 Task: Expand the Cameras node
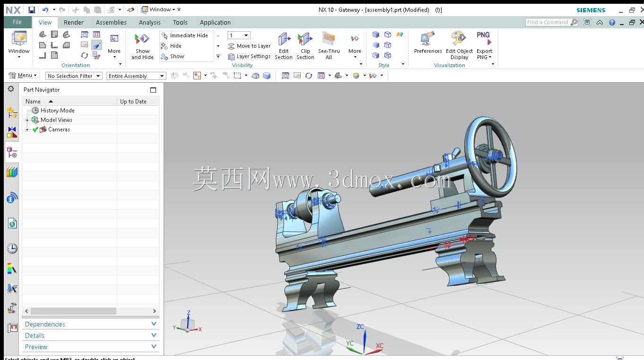27,129
